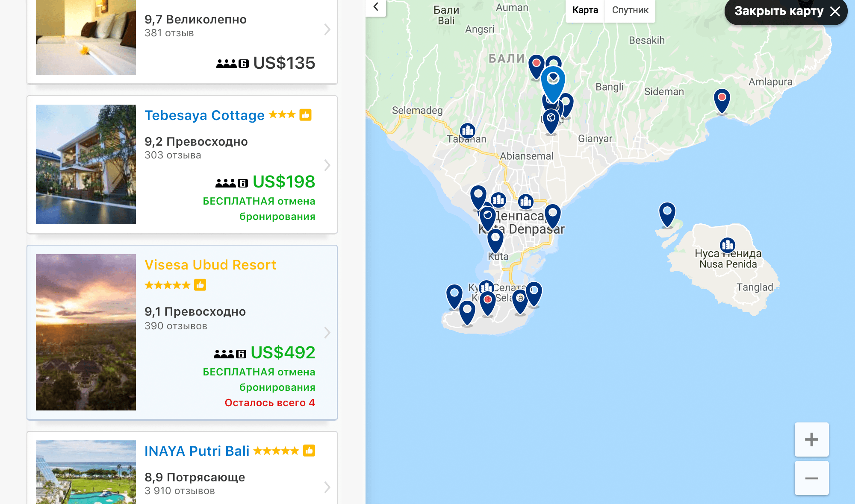The image size is (855, 504).
Task: Open the Tebesaya Cottage pool photo
Action: click(86, 164)
